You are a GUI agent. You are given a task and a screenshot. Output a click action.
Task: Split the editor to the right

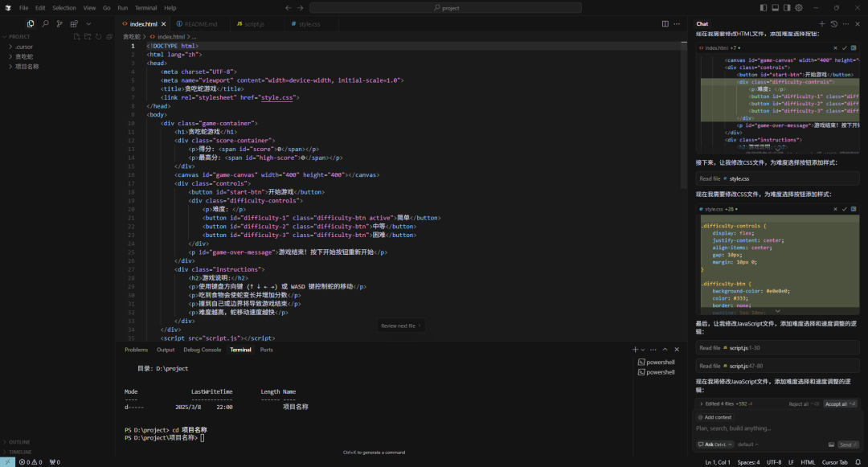[665, 24]
